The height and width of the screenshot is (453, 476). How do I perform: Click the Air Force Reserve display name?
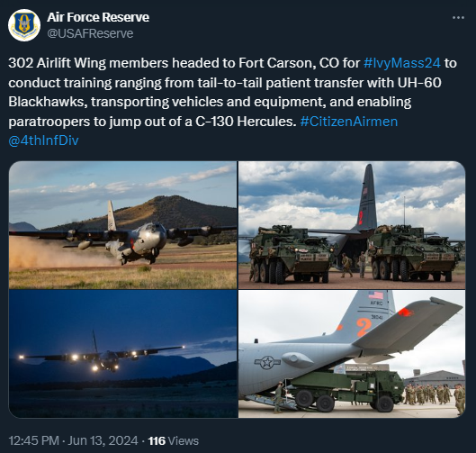point(98,17)
